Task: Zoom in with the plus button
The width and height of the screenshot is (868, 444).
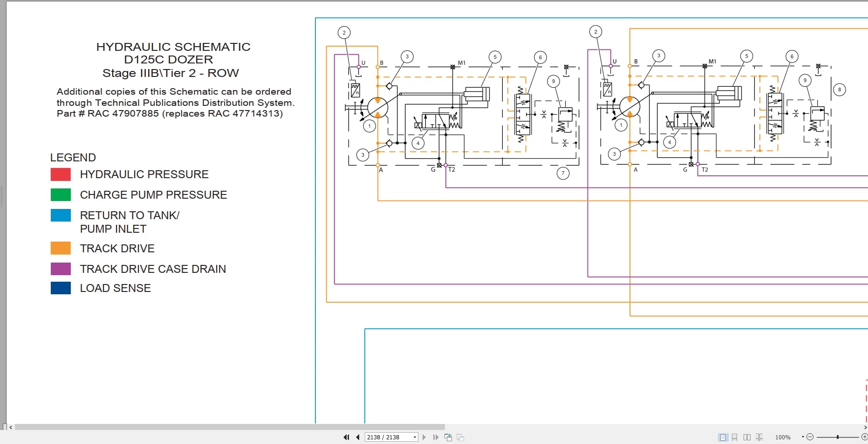Action: pos(864,437)
